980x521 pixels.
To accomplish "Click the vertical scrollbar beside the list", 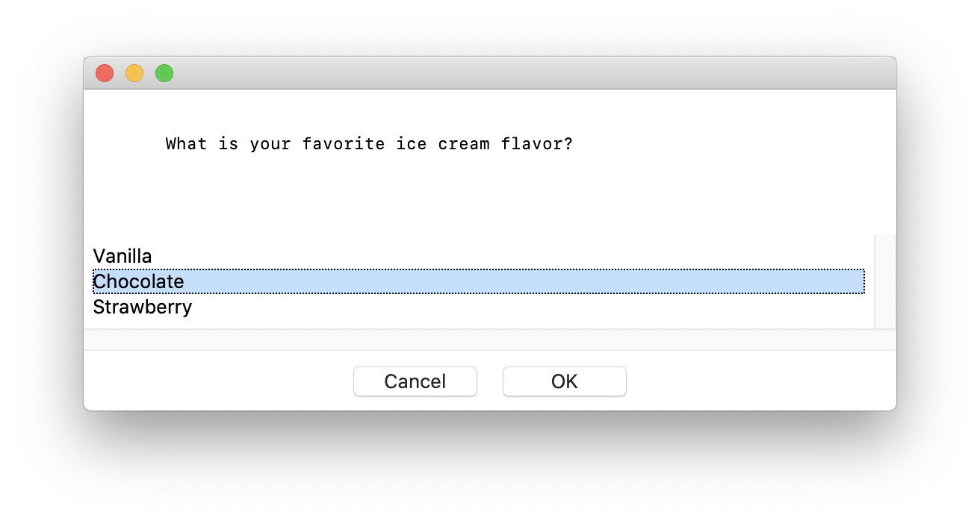I will click(885, 281).
